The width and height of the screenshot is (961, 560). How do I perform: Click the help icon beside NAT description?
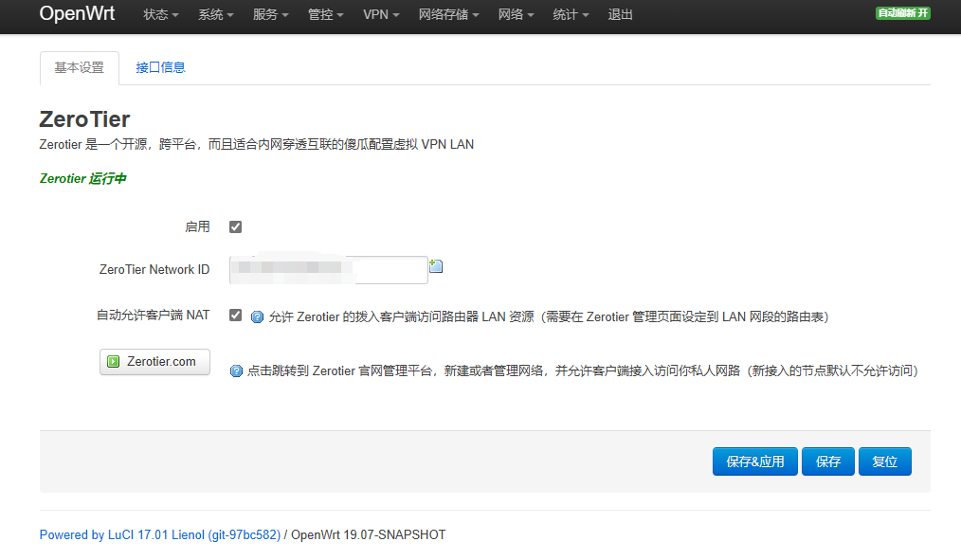258,316
